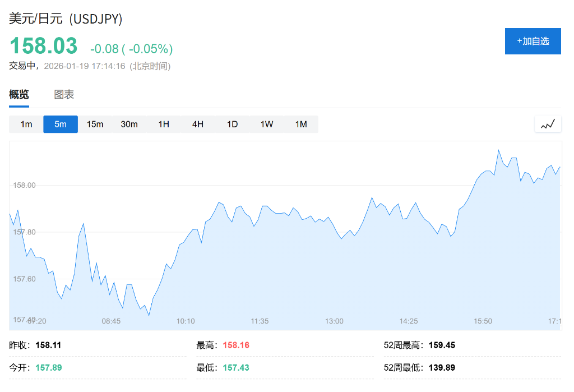Click the 10:10 time axis label

186,321
